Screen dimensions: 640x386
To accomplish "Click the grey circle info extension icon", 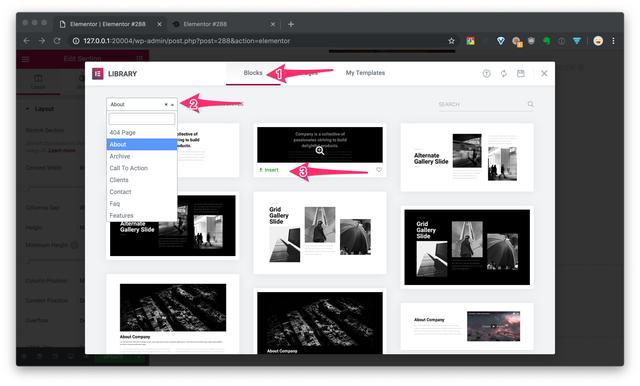I will (562, 41).
